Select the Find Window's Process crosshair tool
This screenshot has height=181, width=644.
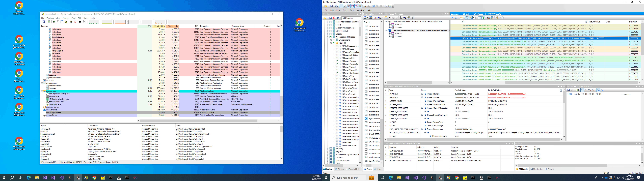pyautogui.click(x=84, y=22)
